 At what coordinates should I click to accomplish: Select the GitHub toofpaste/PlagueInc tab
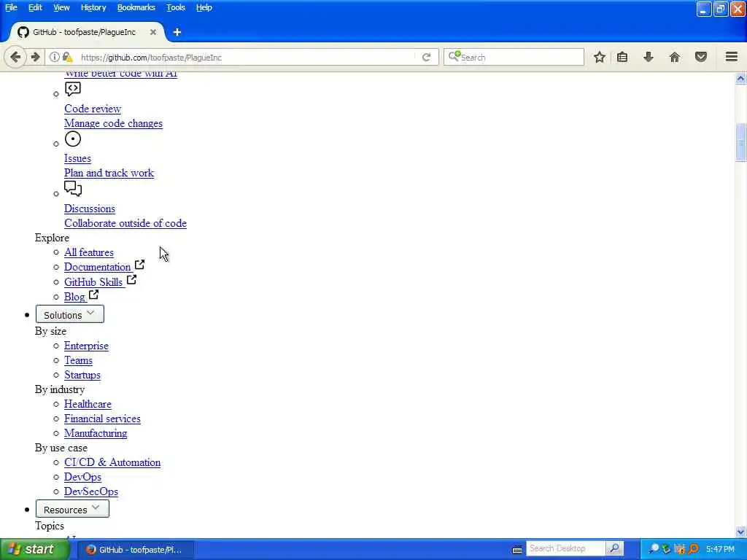[x=88, y=32]
